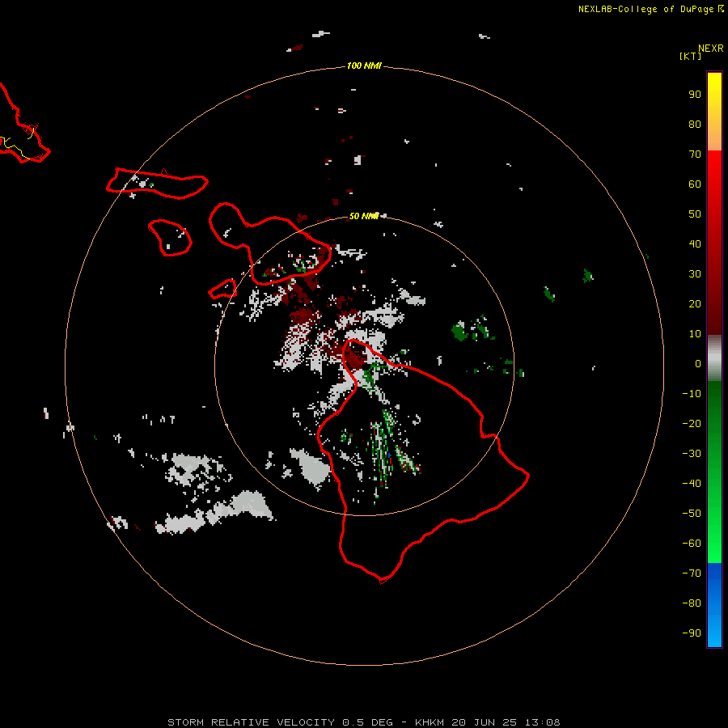Click the blue bottom band of the color bar

coord(714,605)
